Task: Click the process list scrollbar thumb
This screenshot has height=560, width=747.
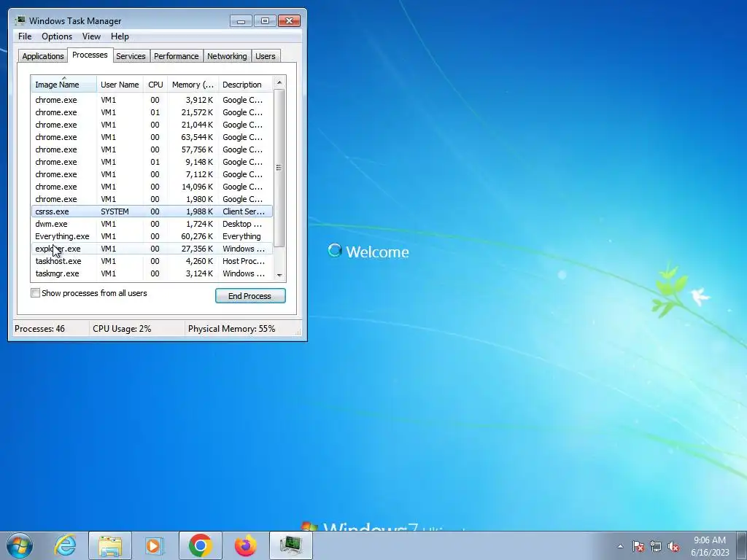Action: point(279,168)
